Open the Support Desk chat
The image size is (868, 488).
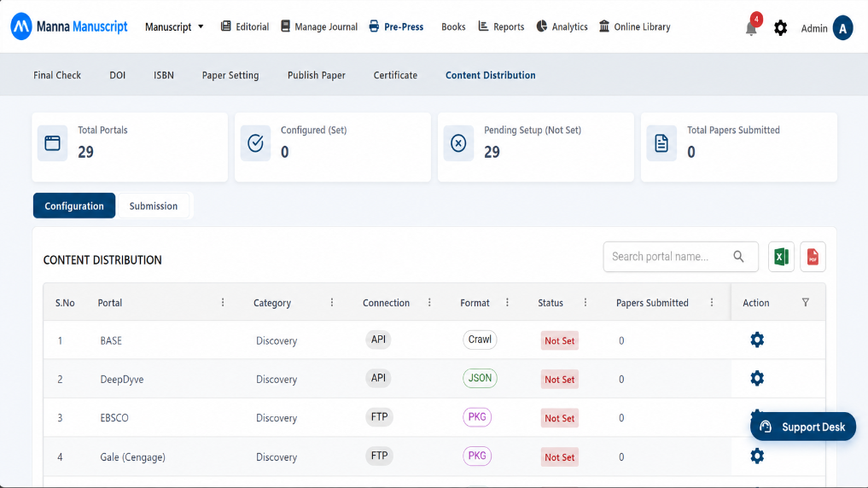pos(802,427)
